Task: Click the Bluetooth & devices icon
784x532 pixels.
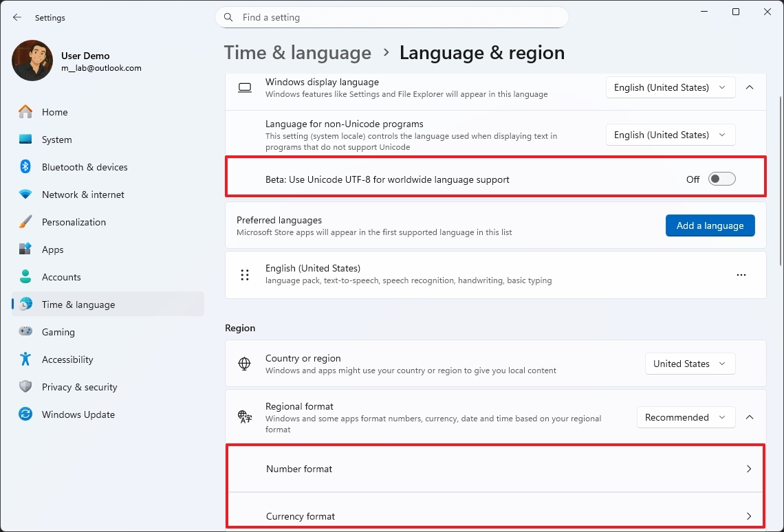Action: [x=25, y=167]
